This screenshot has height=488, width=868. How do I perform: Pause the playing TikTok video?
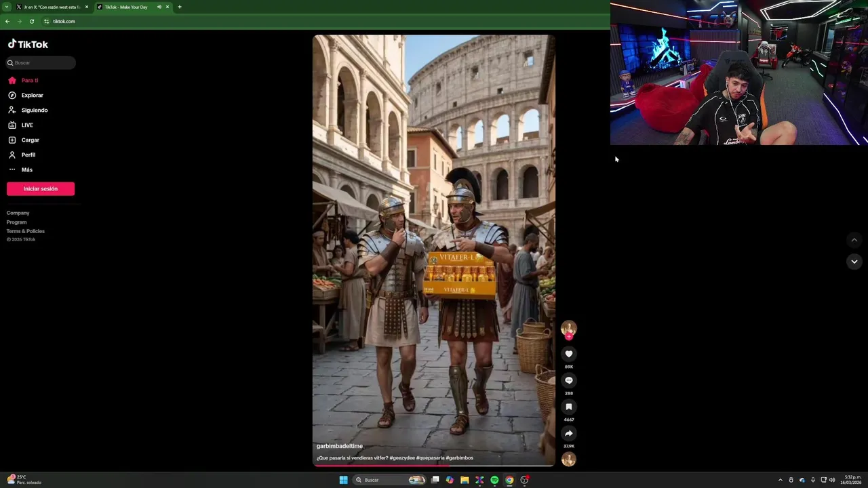click(x=434, y=251)
